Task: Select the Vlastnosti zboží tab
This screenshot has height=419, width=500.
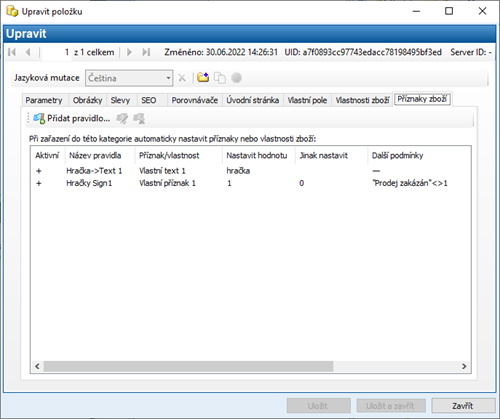Action: pyautogui.click(x=362, y=100)
